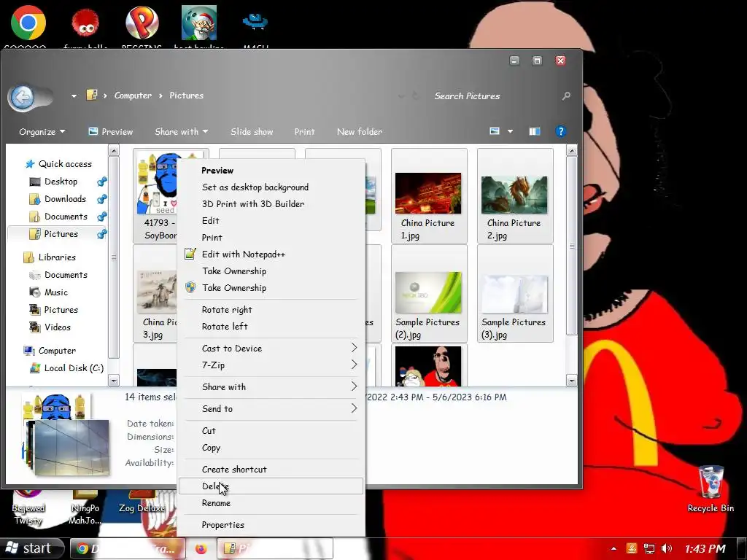Select Videos under Libraries
The width and height of the screenshot is (747, 560).
pyautogui.click(x=57, y=327)
